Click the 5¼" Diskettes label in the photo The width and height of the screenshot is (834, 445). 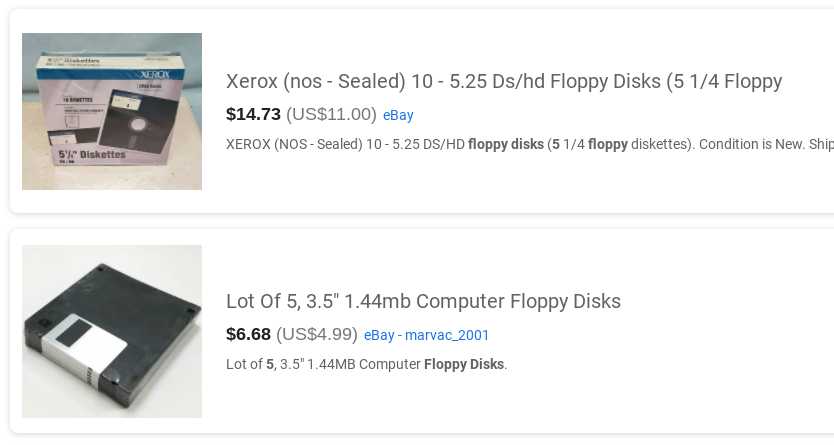pyautogui.click(x=92, y=154)
